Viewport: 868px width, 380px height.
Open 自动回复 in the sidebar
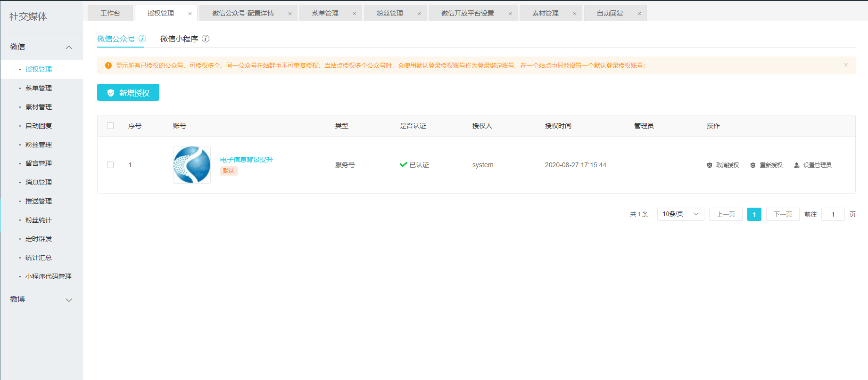tap(39, 126)
